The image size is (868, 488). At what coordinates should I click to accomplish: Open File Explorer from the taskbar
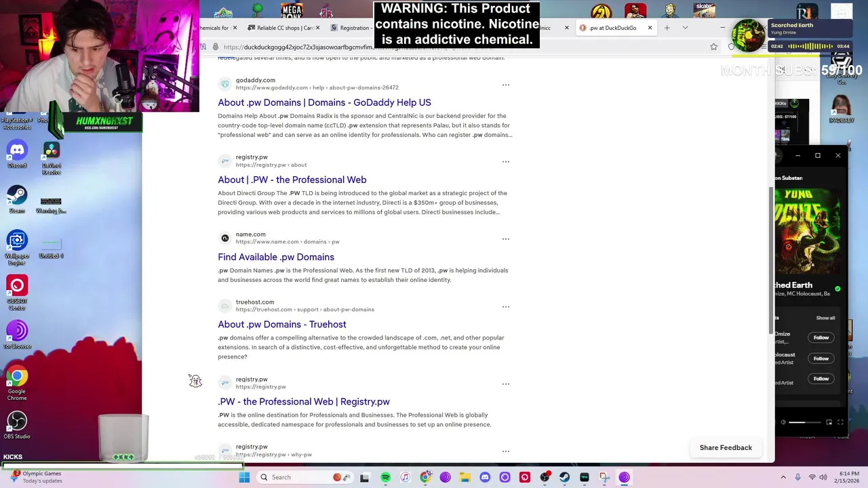click(465, 477)
